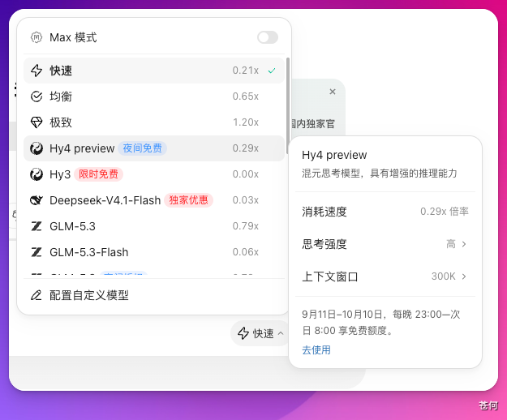Viewport: 507px width, 420px height.
Task: Click the 夜间免费 badge
Action: point(142,148)
